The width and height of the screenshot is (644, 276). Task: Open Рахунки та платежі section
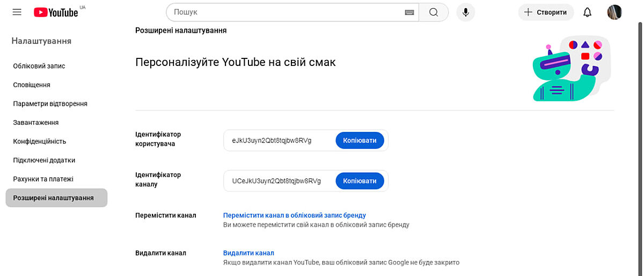[43, 179]
